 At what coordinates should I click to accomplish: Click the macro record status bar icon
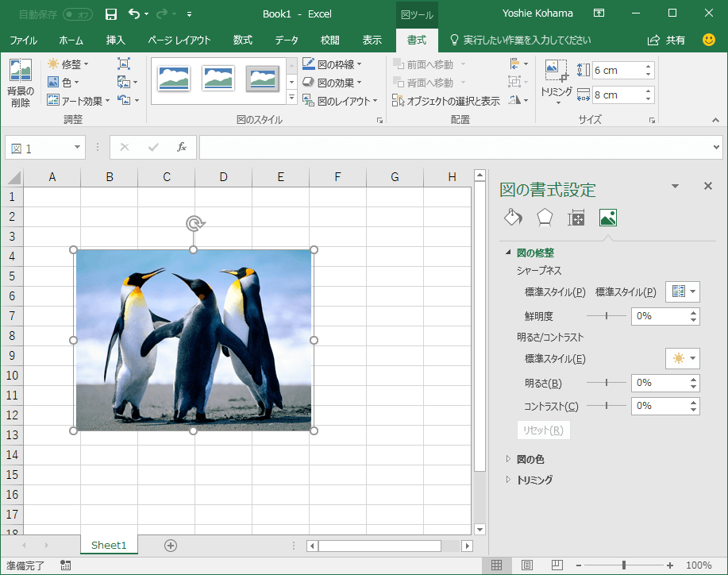[65, 565]
